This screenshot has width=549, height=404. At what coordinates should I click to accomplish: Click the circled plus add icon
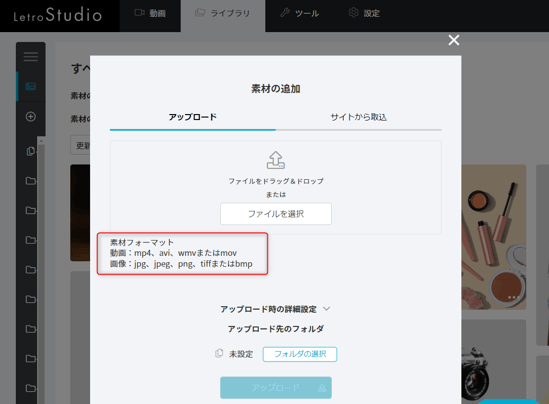31,117
